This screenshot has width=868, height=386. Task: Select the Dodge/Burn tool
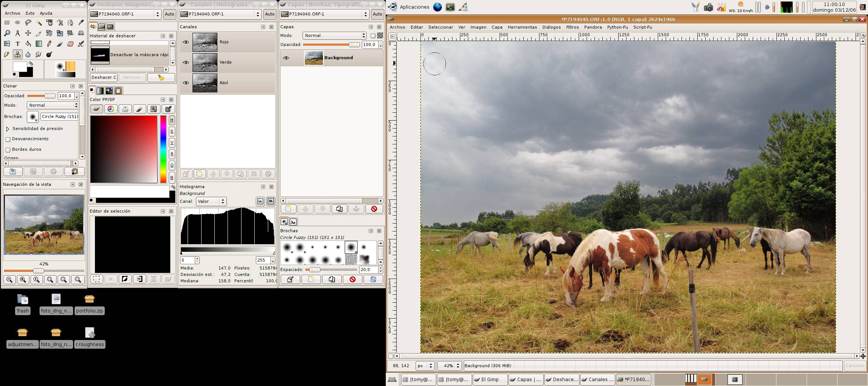tap(49, 54)
